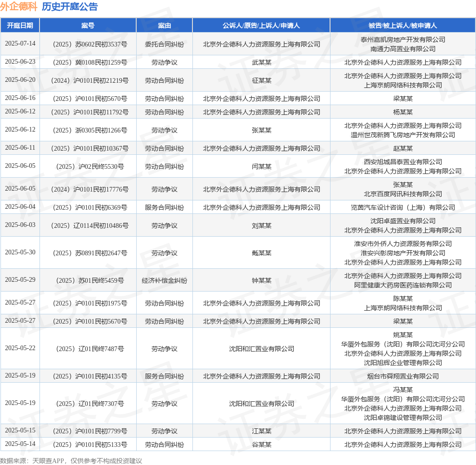Click defendant 温州世茂新腾飞房地产开发有限公司

403,135
